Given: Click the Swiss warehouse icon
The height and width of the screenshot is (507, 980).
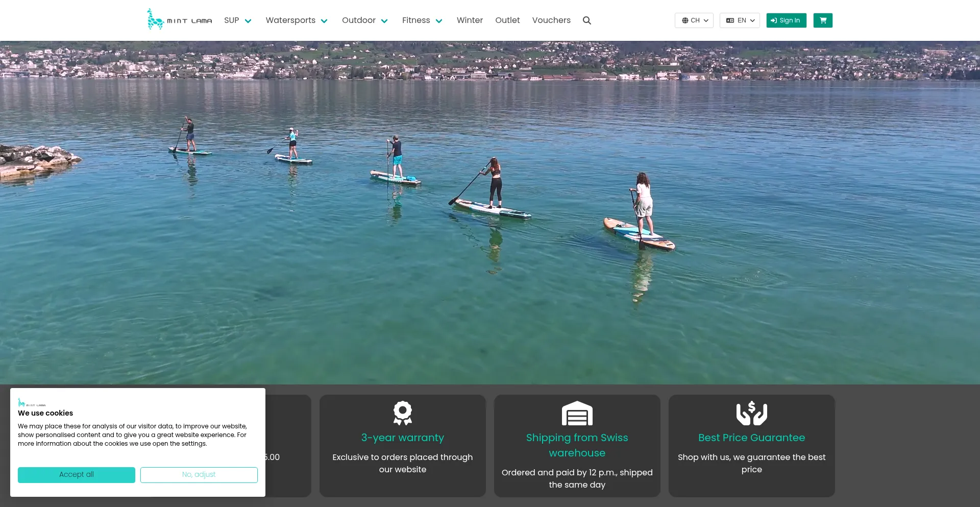Looking at the screenshot, I should (x=577, y=413).
